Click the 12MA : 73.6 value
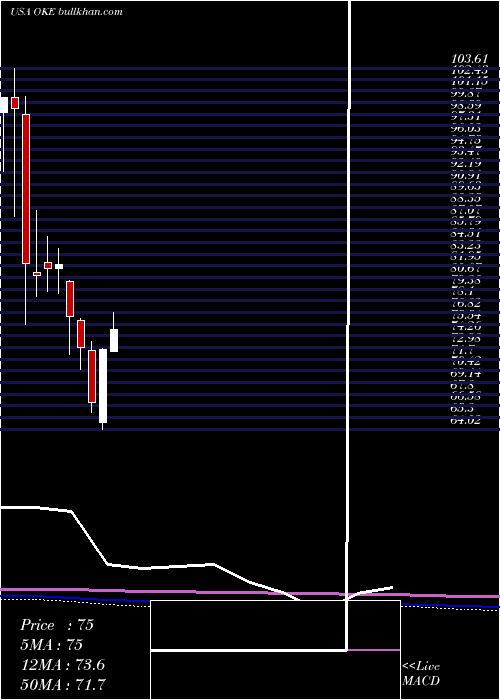This screenshot has width=500, height=700. pyautogui.click(x=63, y=665)
